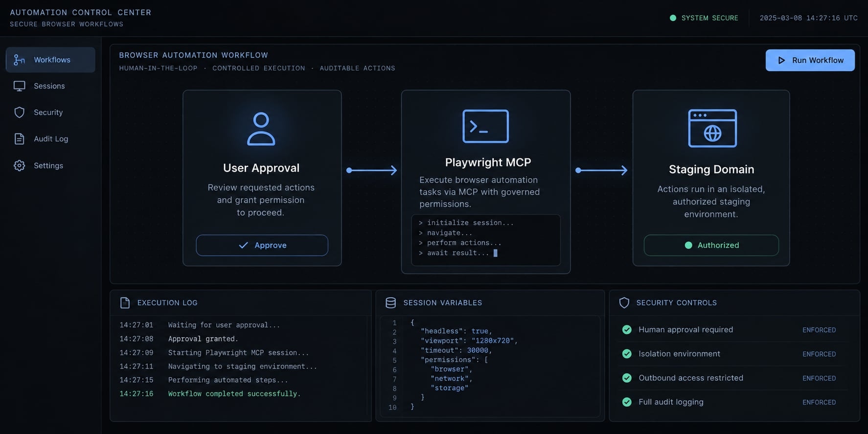Click log entry 'Workflow completed successfully.'
This screenshot has height=434, width=868.
234,393
